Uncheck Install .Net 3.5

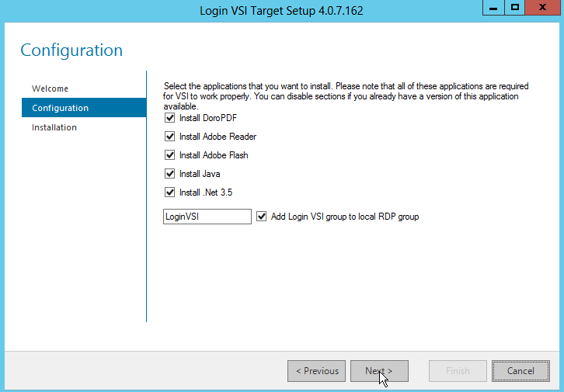(x=170, y=193)
